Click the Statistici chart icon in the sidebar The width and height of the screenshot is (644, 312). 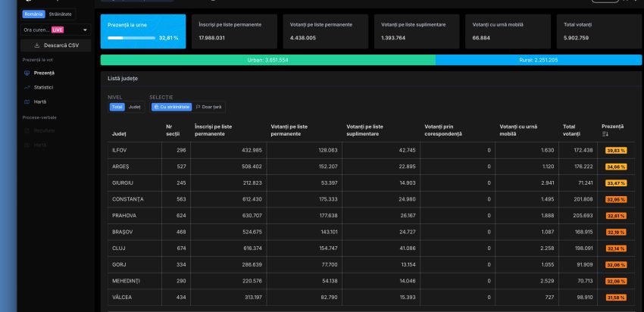pos(27,87)
